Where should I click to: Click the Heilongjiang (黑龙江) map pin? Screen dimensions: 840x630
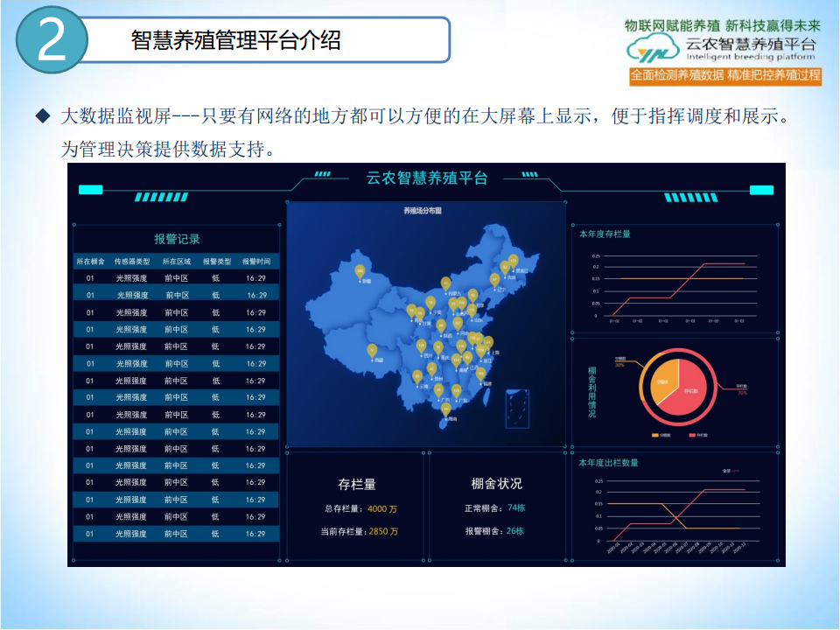tap(513, 261)
